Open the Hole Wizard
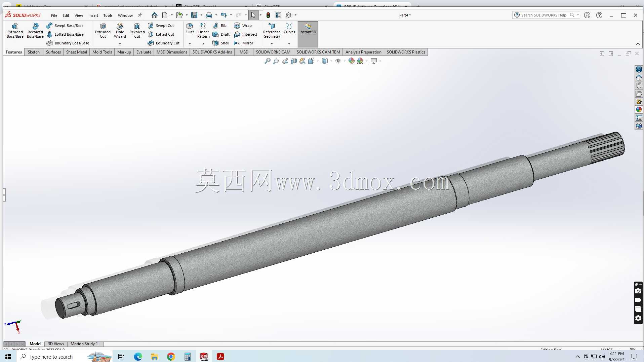Viewport: 644px width, 362px height. (120, 30)
